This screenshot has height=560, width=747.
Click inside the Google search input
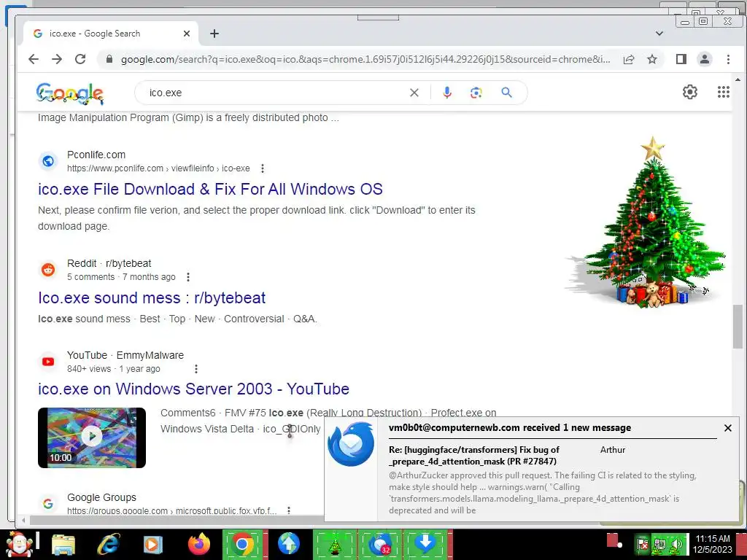[276, 93]
